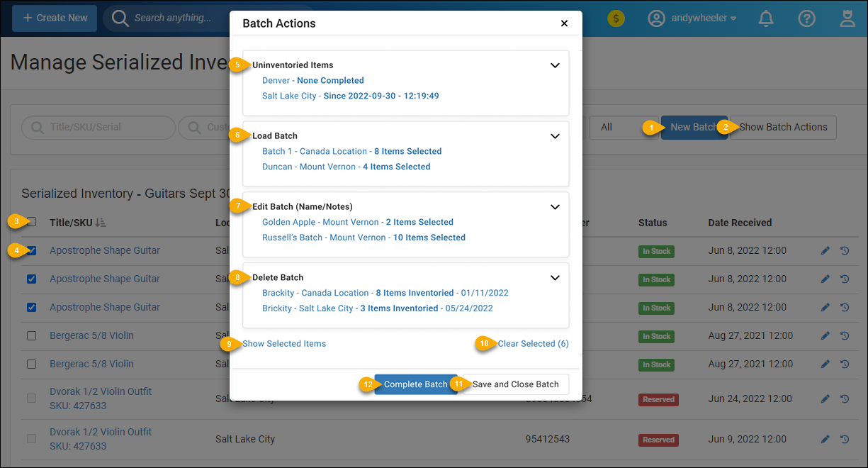Open Denver - None Completed link
This screenshot has width=868, height=468.
(x=313, y=81)
